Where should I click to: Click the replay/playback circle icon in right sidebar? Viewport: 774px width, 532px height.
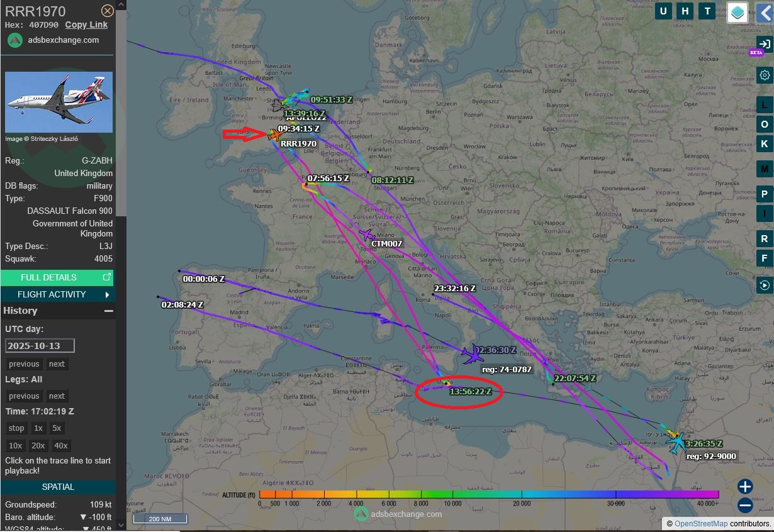click(765, 284)
